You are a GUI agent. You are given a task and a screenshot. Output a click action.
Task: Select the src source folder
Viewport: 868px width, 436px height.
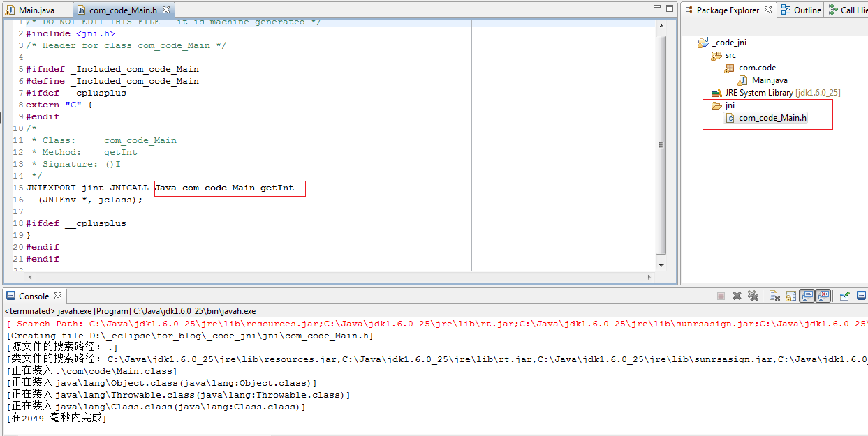(730, 55)
